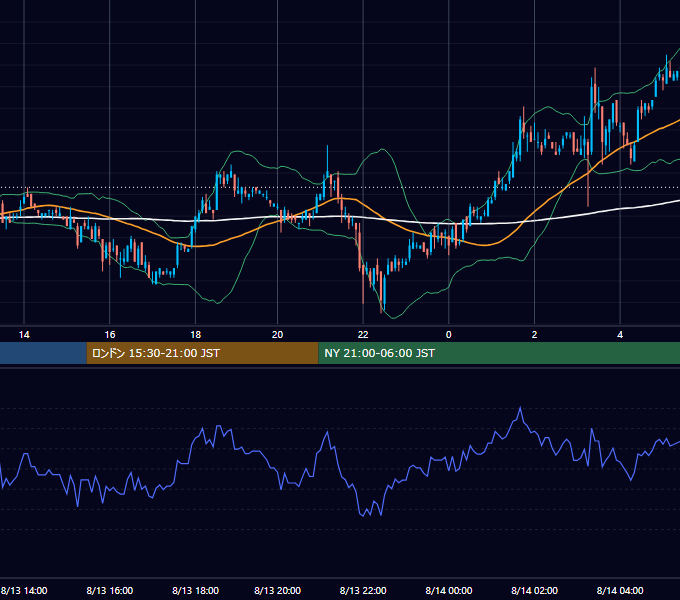
Task: Click the 14 hour label on price chart
Action: click(24, 335)
